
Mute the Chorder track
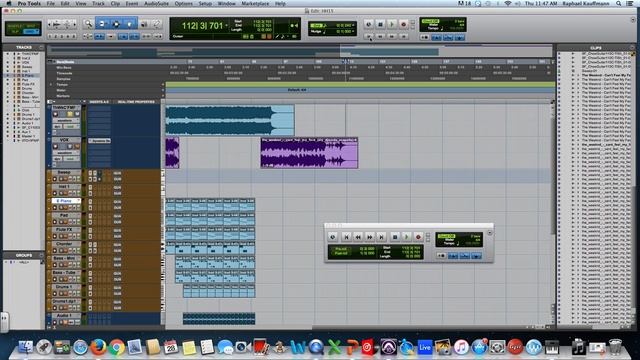[66, 250]
